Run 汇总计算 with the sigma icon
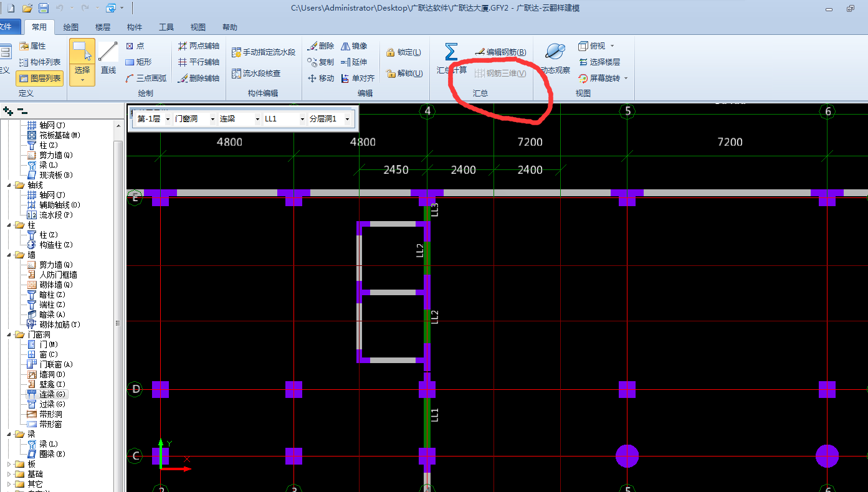868x492 pixels. (451, 59)
